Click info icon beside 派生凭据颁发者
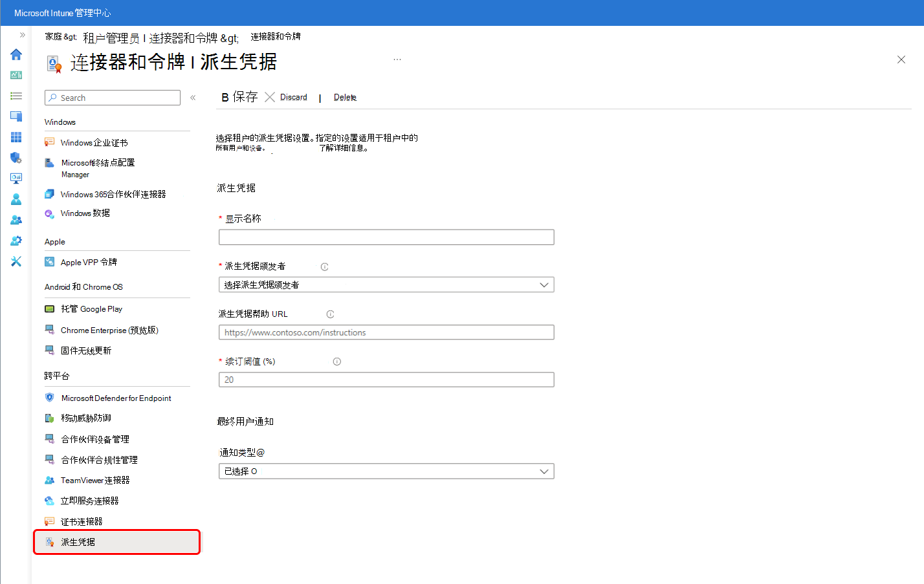The width and height of the screenshot is (924, 584). click(325, 267)
